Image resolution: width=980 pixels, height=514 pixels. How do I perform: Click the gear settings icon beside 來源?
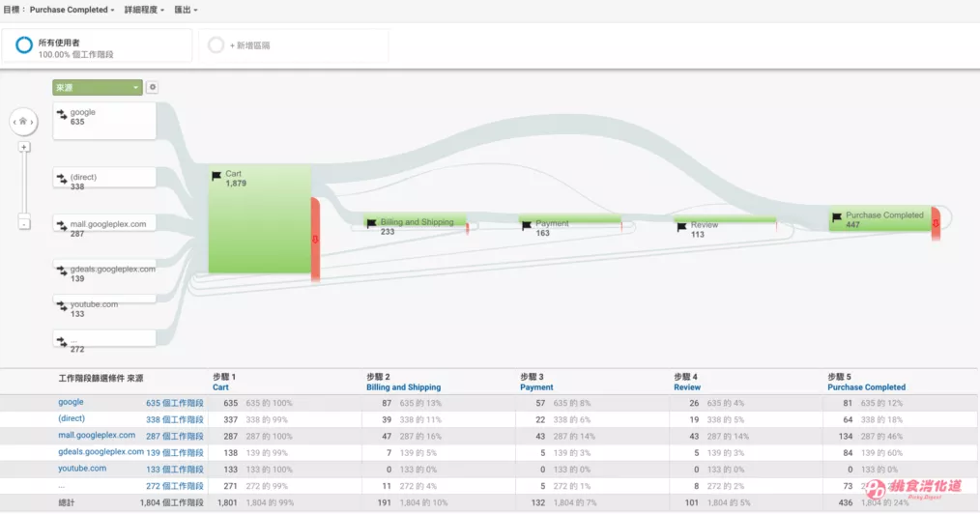pyautogui.click(x=152, y=87)
